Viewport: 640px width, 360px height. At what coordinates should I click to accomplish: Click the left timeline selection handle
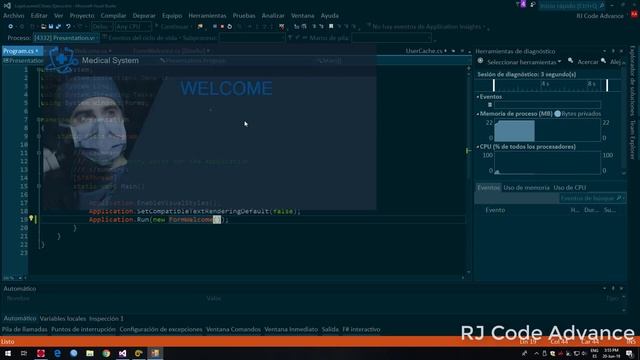point(494,85)
